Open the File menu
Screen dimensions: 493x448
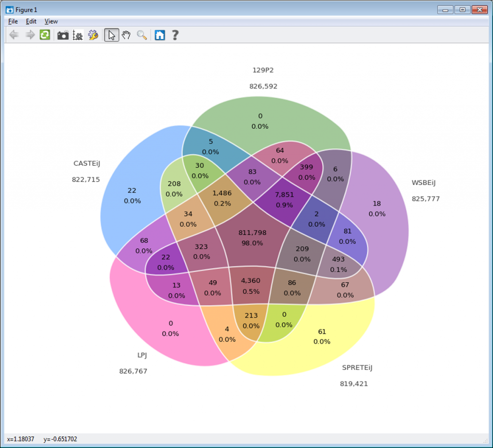[x=13, y=21]
